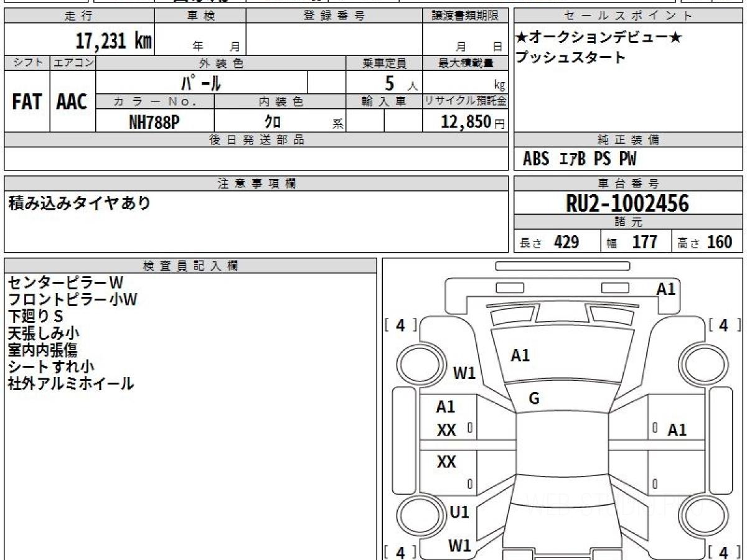Click the W1 mark beside the hood

[x=464, y=373]
